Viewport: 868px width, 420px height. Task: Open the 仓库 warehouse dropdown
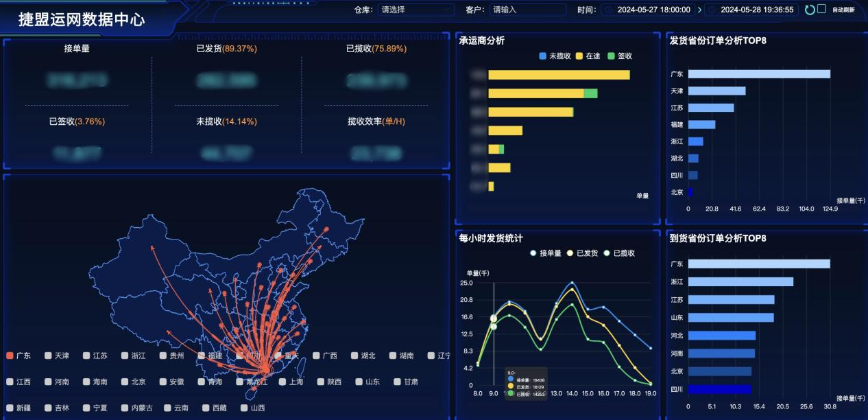point(416,10)
